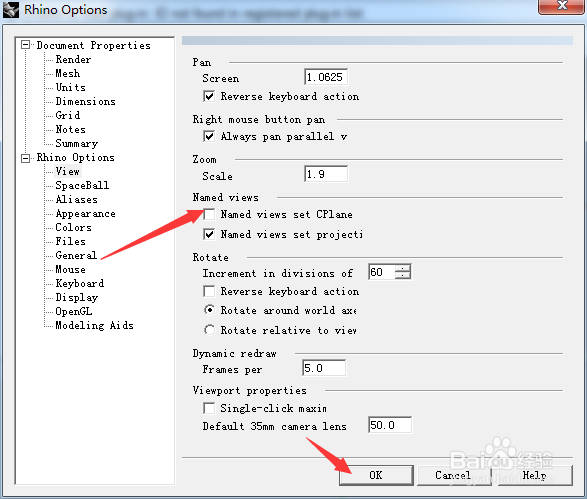The height and width of the screenshot is (499, 587).
Task: Select the Grid tree item
Action: point(67,115)
